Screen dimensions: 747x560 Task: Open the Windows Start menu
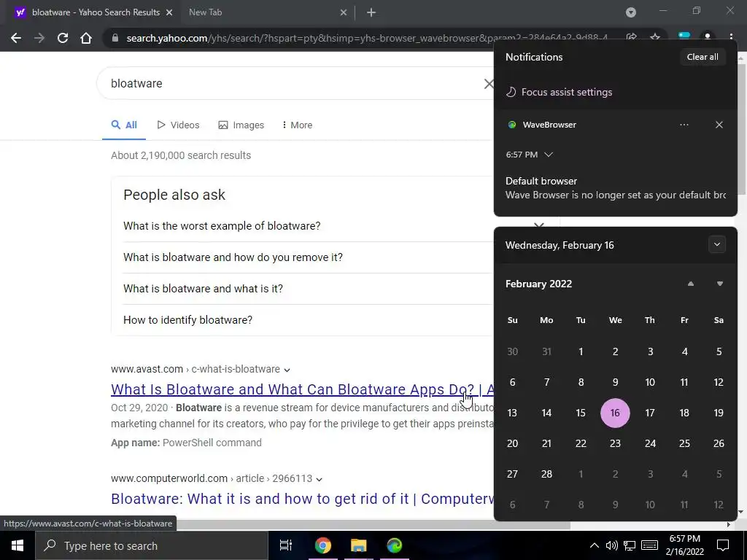coord(18,545)
